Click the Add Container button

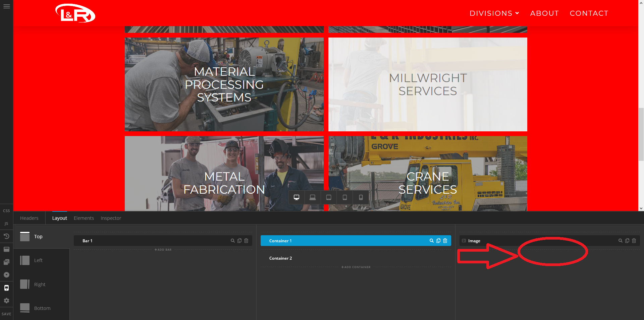pyautogui.click(x=356, y=267)
